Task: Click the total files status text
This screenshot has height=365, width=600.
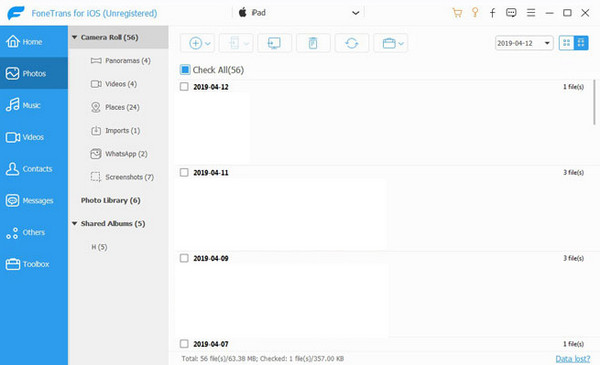Action: point(262,358)
